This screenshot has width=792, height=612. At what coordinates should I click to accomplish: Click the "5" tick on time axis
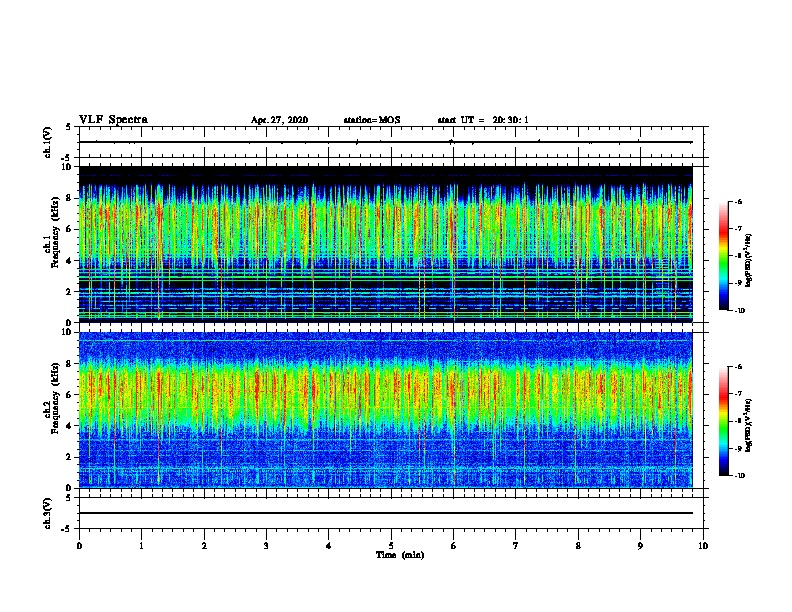tap(391, 545)
